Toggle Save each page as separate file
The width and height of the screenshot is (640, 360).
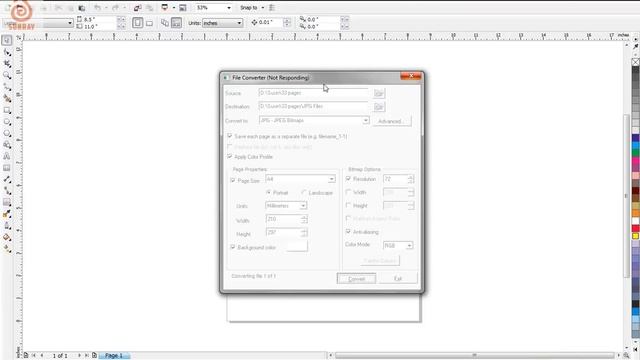(230, 136)
